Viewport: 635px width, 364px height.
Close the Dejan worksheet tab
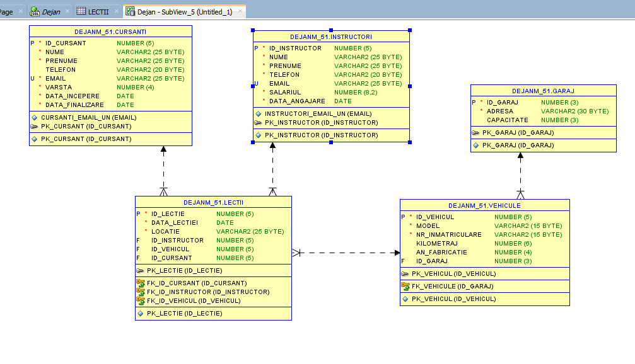pos(67,11)
